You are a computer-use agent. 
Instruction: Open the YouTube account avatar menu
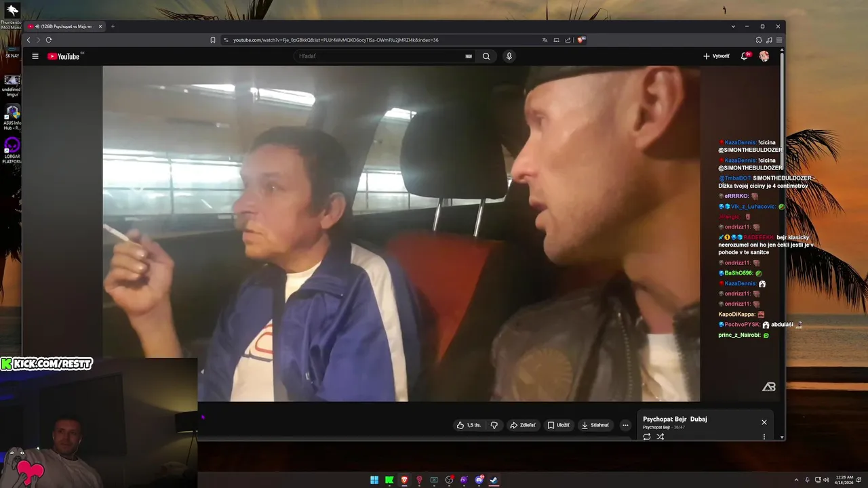click(x=764, y=56)
